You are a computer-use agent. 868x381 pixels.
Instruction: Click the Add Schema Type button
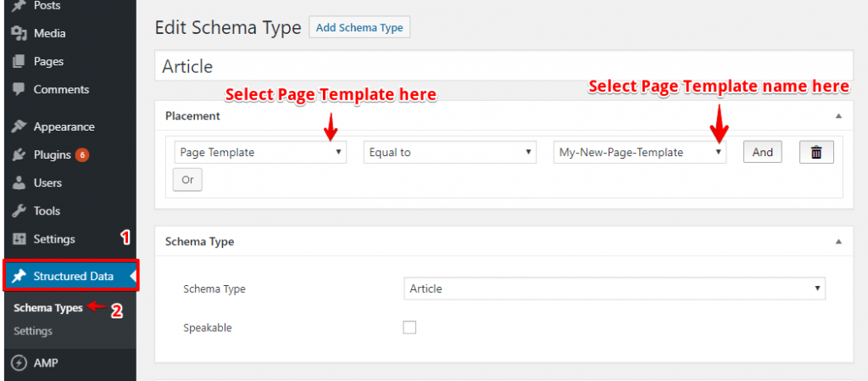click(x=359, y=28)
